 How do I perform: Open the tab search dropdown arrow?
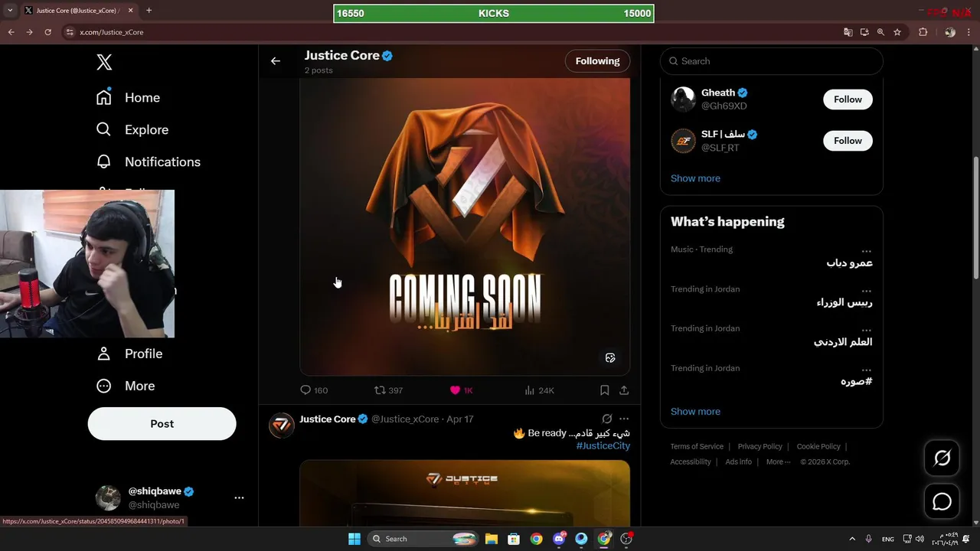(x=10, y=11)
